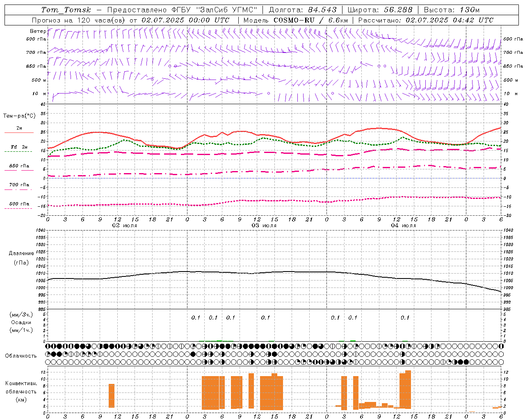Click the "Высота: 130м" header value
Viewport: 525px width, 420px height.
(452, 10)
